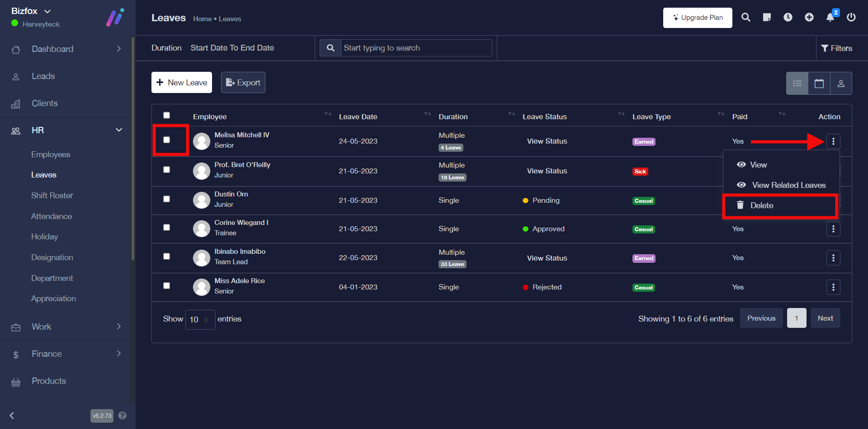
Task: Focus the 'Start typing to search' field
Action: point(416,48)
